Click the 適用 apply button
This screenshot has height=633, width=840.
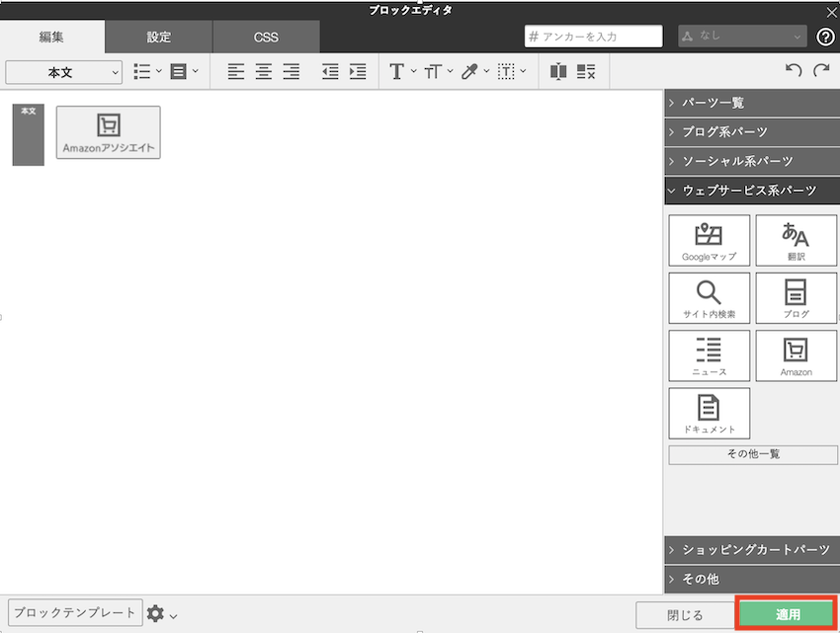[787, 614]
